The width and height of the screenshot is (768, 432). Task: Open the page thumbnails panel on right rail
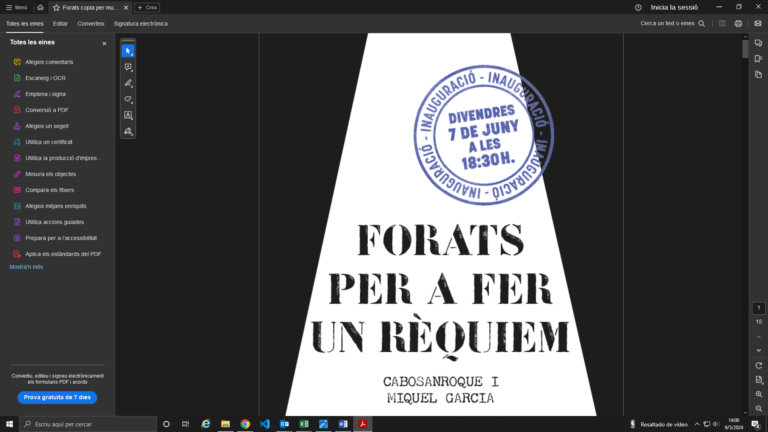[758, 74]
